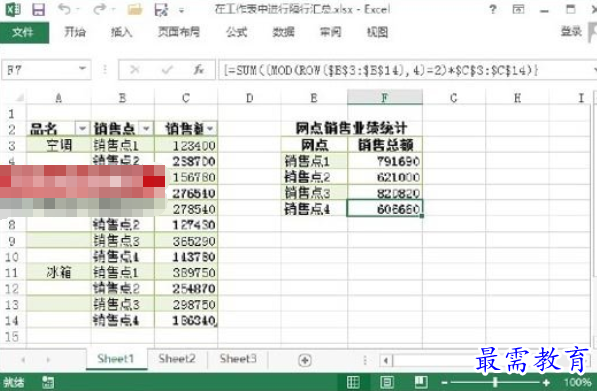
Task: Click the macro recording icon in status bar
Action: [x=48, y=382]
